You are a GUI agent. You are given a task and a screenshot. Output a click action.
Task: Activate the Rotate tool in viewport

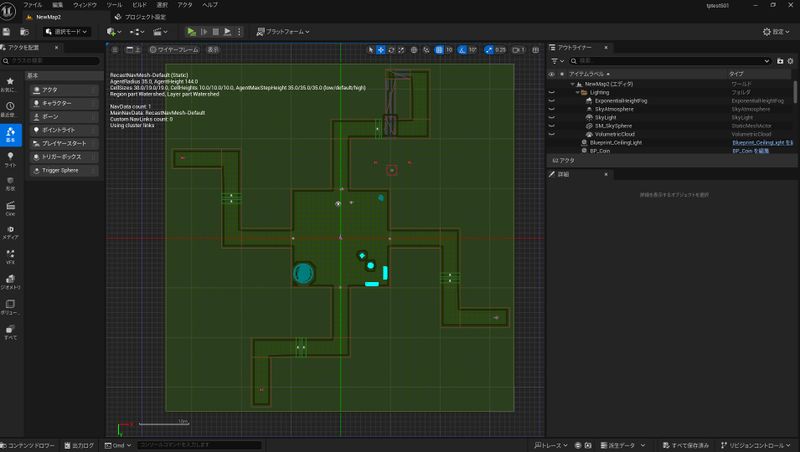click(391, 50)
